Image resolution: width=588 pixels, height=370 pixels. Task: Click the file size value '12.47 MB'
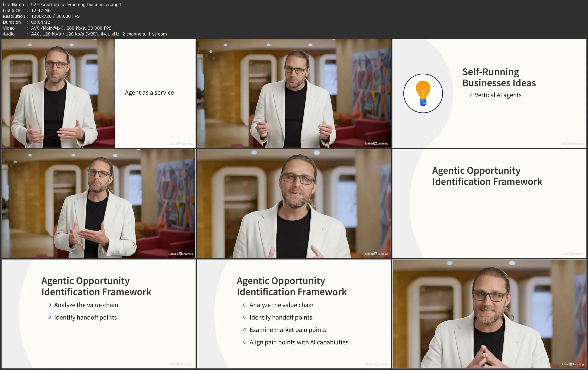pos(41,10)
